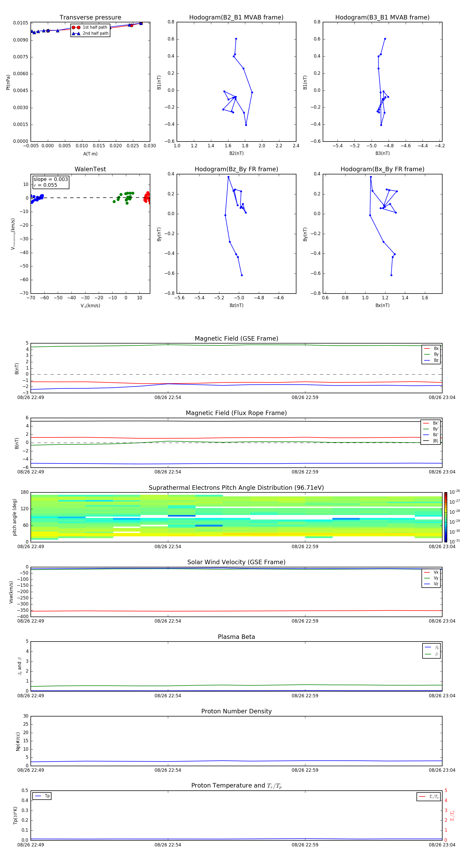This screenshot has height=868, width=473.
Task: Click the lowest point of Bz_By hodogram
Action: [x=242, y=275]
